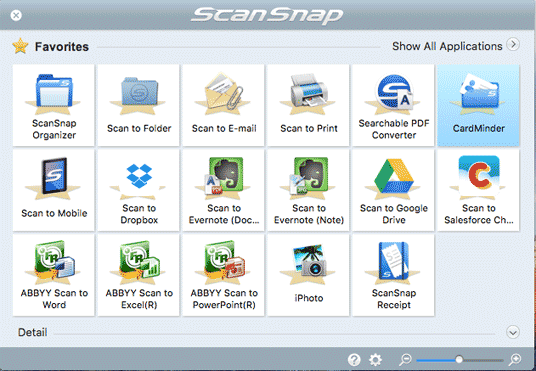Select Scan to Print

[308, 105]
